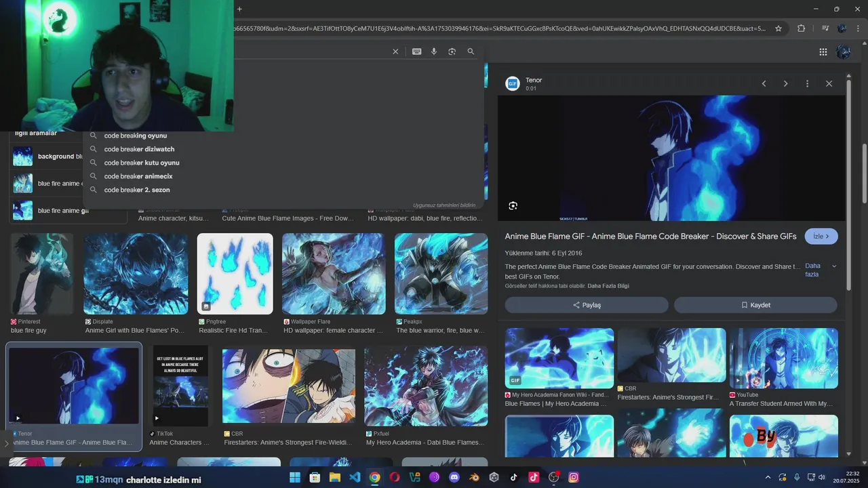The image size is (868, 488).
Task: Open the media controls icon in Chrome toolbar
Action: pos(825,28)
